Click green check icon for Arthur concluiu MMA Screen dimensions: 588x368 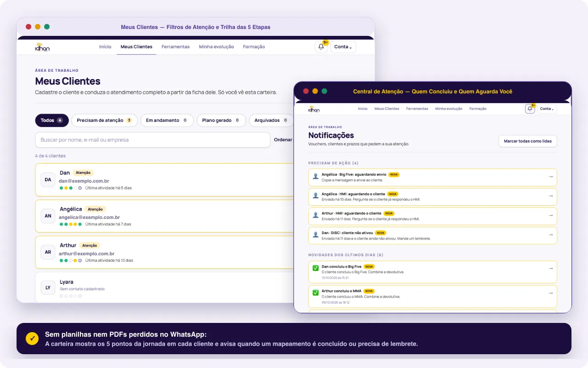coord(316,292)
